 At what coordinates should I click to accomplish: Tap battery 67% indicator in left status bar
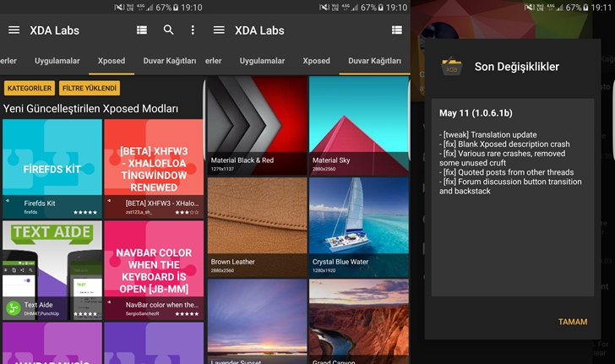[167, 8]
